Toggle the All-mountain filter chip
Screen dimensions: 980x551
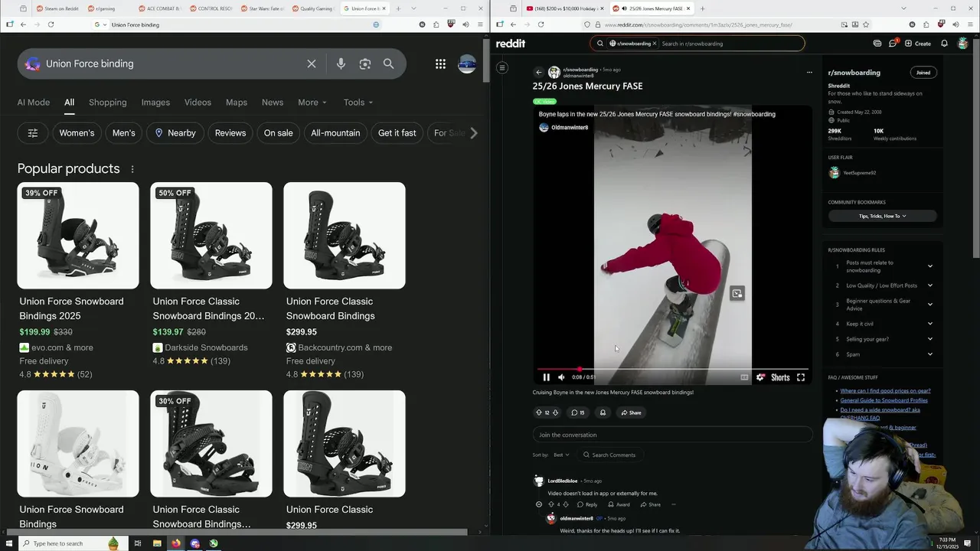pyautogui.click(x=335, y=133)
